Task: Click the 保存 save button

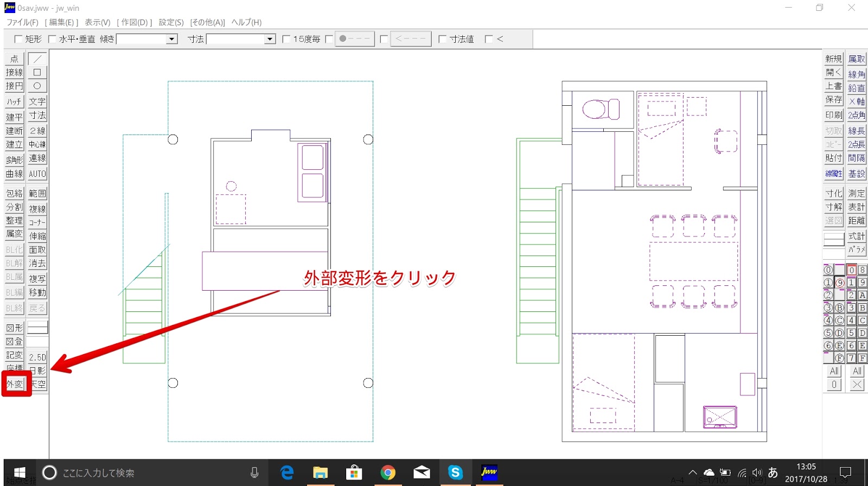Action: (x=834, y=99)
